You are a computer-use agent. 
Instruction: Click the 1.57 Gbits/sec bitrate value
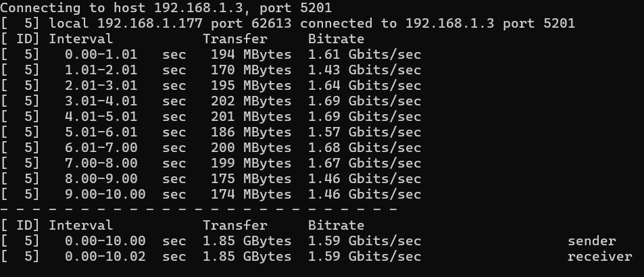365,132
